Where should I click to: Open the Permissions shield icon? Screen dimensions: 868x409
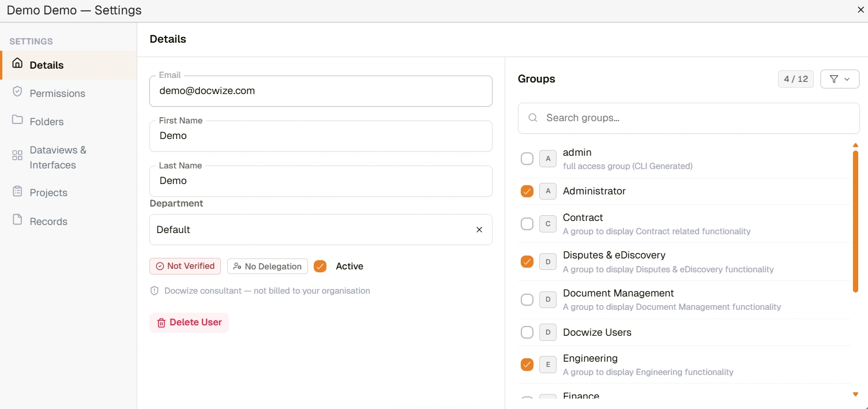[17, 92]
